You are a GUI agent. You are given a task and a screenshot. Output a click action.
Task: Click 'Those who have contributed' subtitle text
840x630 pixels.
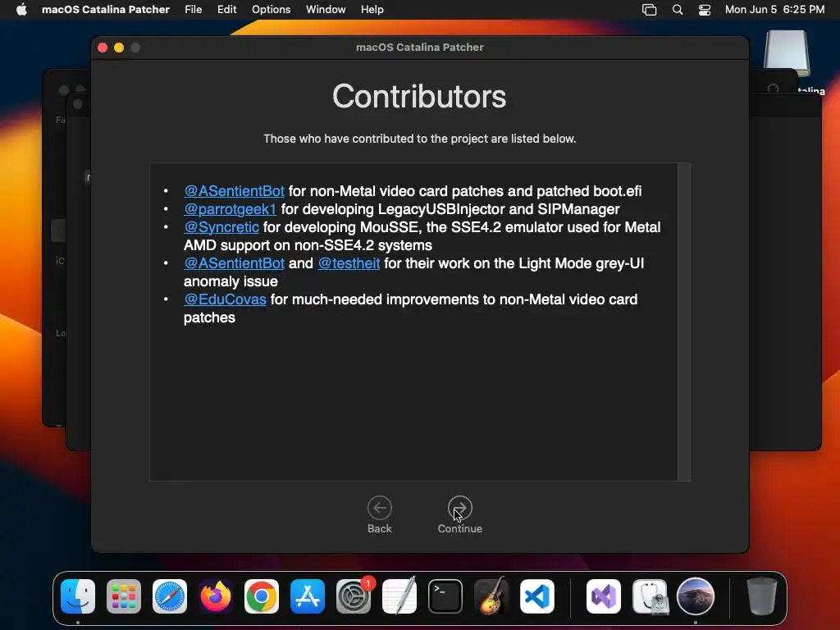click(x=420, y=139)
